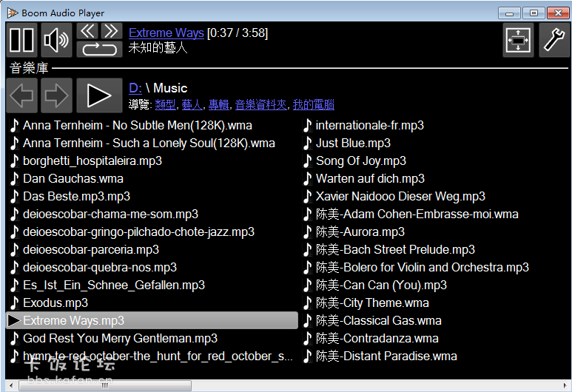Screen dimensions: 572x392
Task: Click the horizontal scrollbar at the bottom
Action: tap(104, 385)
